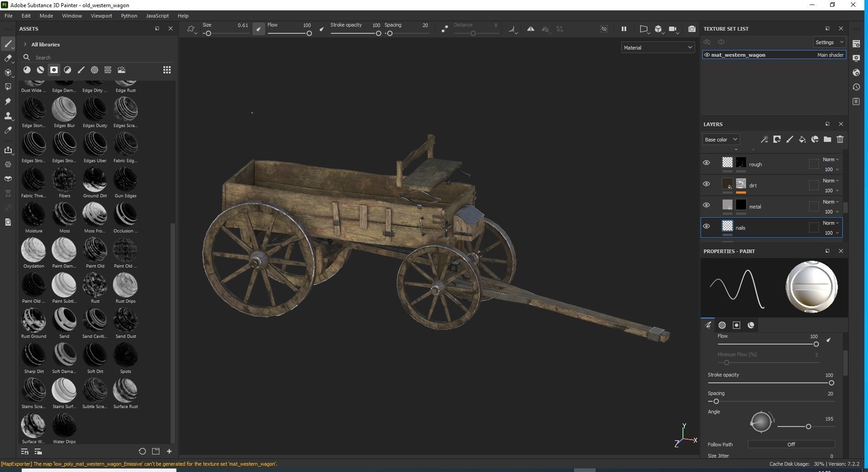Filter assets by smart masks

[54, 70]
